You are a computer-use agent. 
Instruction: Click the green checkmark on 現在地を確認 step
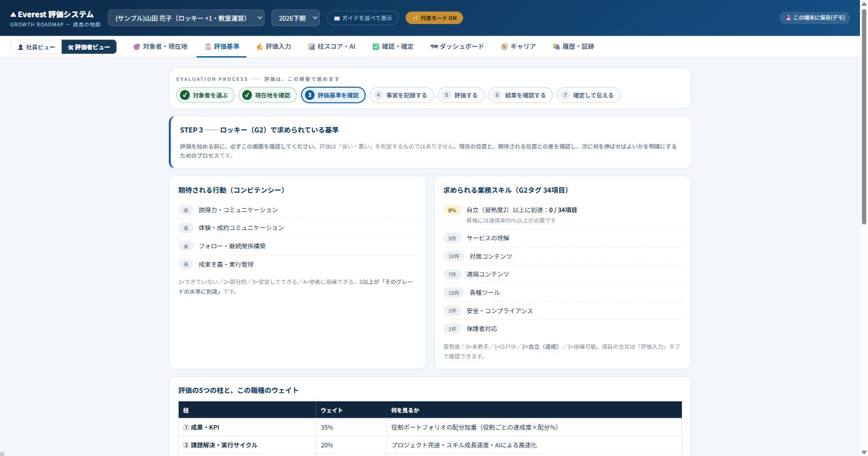[x=247, y=95]
